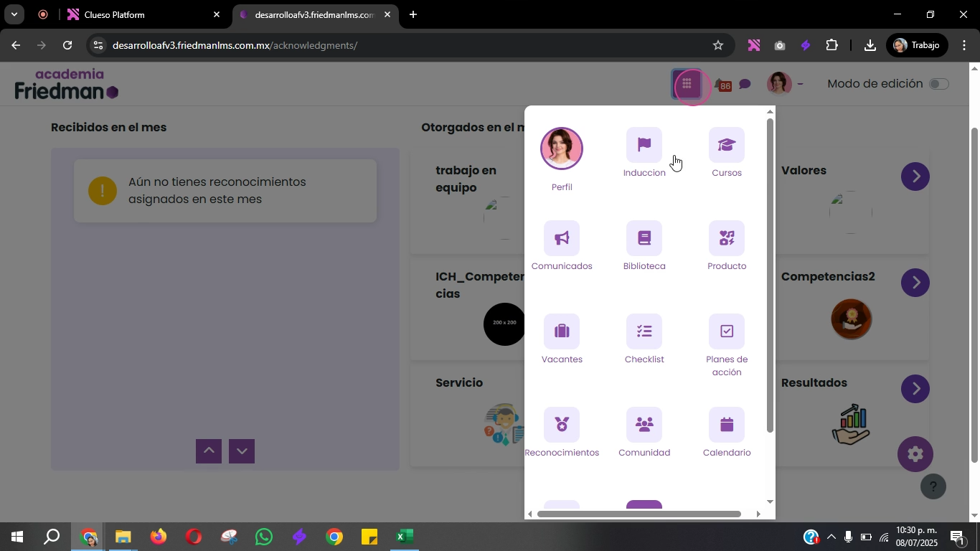Screen dimensions: 980x551
Task: Click the Resultados chart image
Action: tap(851, 424)
